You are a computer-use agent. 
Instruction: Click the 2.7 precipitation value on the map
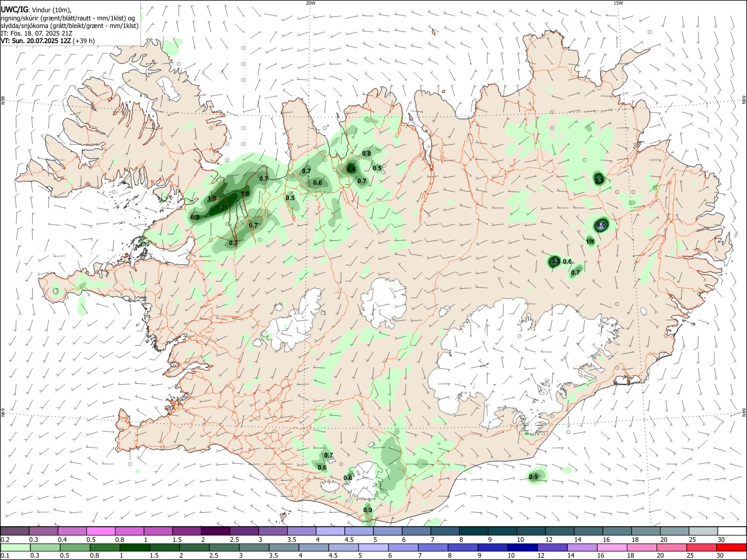(x=599, y=181)
